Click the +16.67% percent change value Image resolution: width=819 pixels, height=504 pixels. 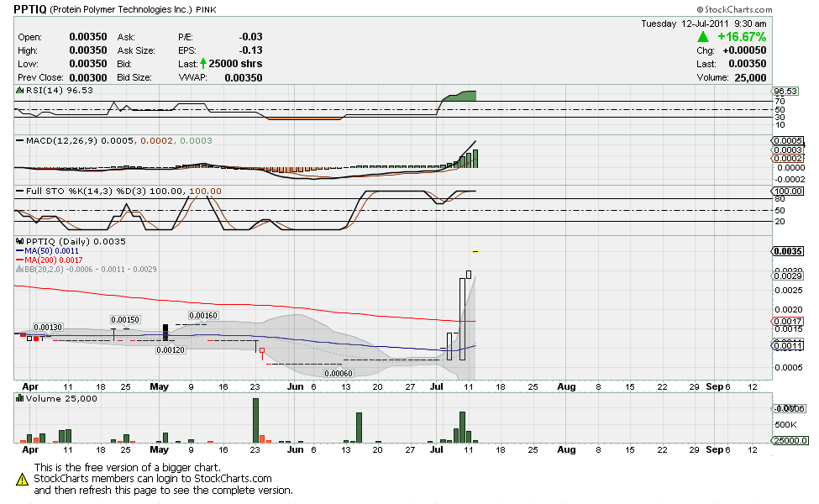(x=742, y=37)
